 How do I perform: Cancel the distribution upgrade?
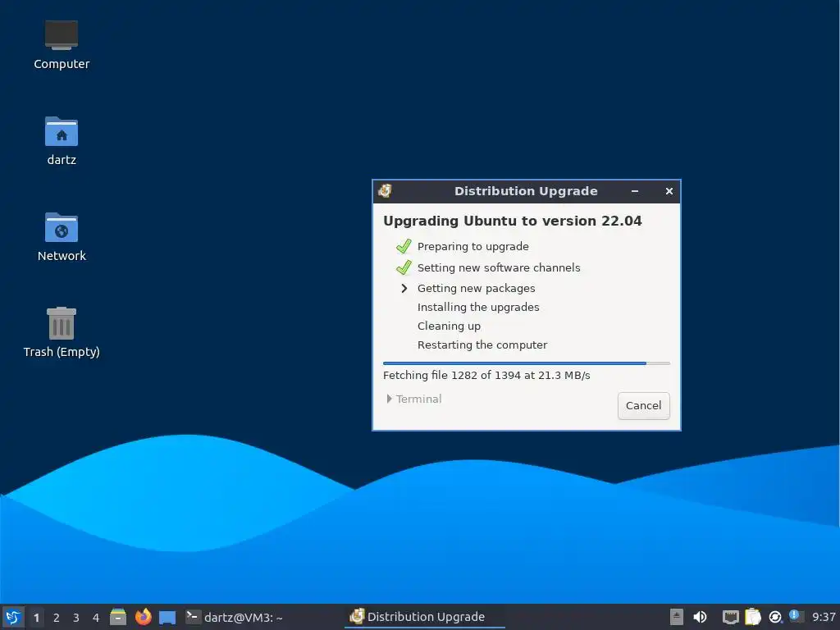[x=643, y=405]
